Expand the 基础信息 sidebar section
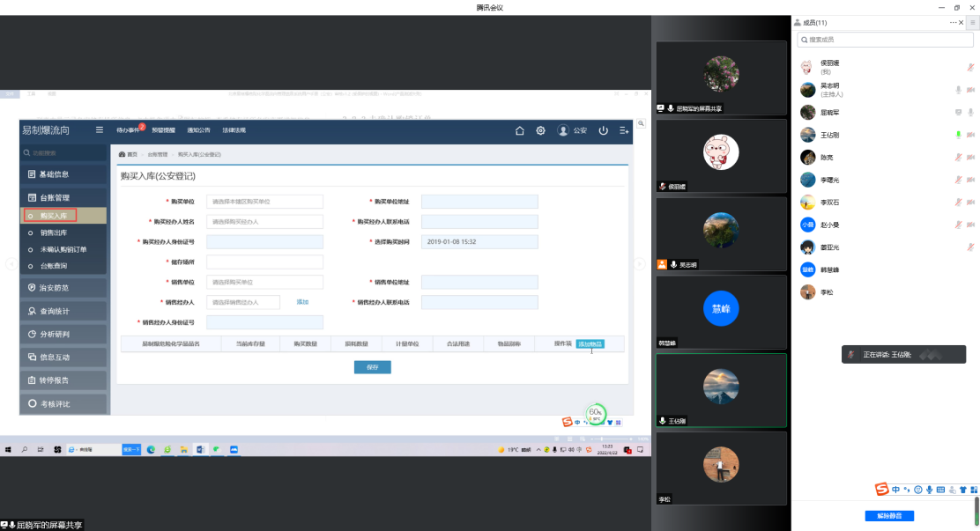980x531 pixels. point(63,174)
